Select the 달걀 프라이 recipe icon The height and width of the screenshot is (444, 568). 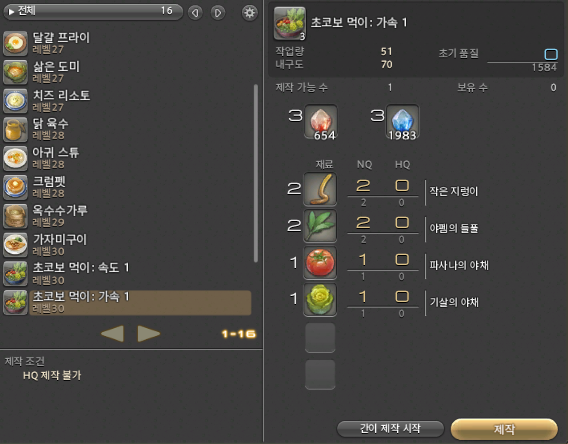(x=15, y=43)
